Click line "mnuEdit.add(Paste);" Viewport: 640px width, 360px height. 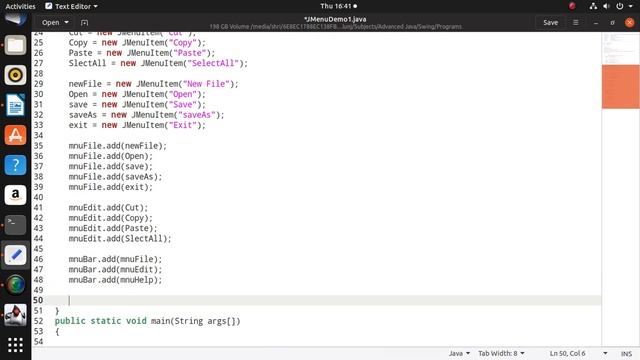(113, 228)
